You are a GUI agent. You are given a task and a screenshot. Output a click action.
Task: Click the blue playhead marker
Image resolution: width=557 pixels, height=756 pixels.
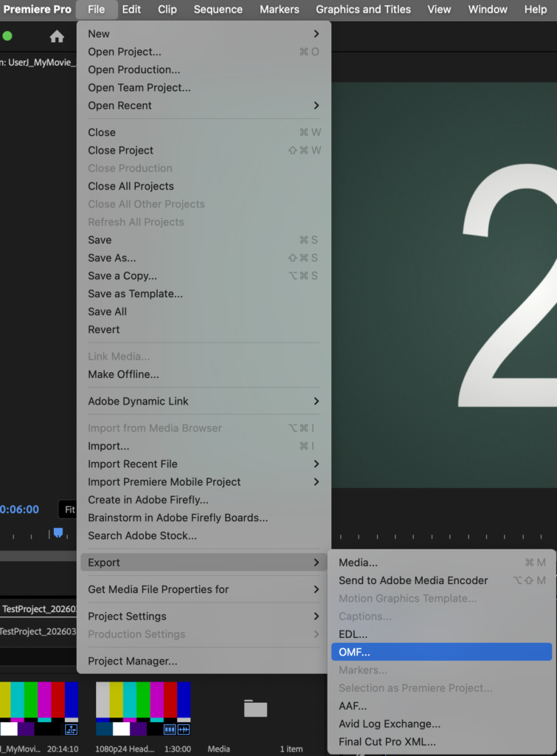(x=58, y=532)
